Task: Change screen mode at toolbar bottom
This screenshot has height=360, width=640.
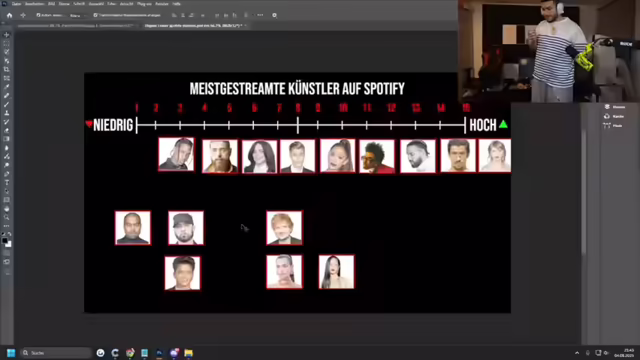Action: point(7,262)
